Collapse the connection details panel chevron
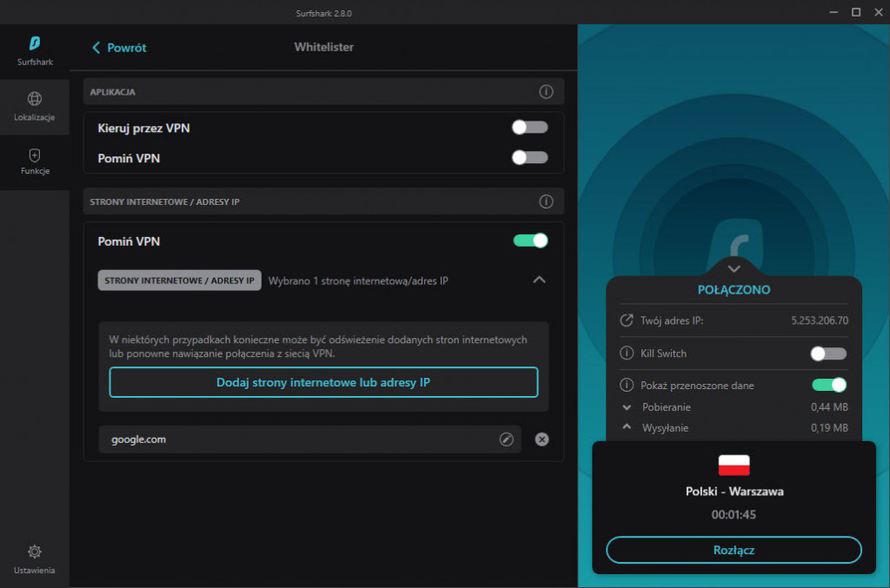The image size is (890, 588). [734, 268]
